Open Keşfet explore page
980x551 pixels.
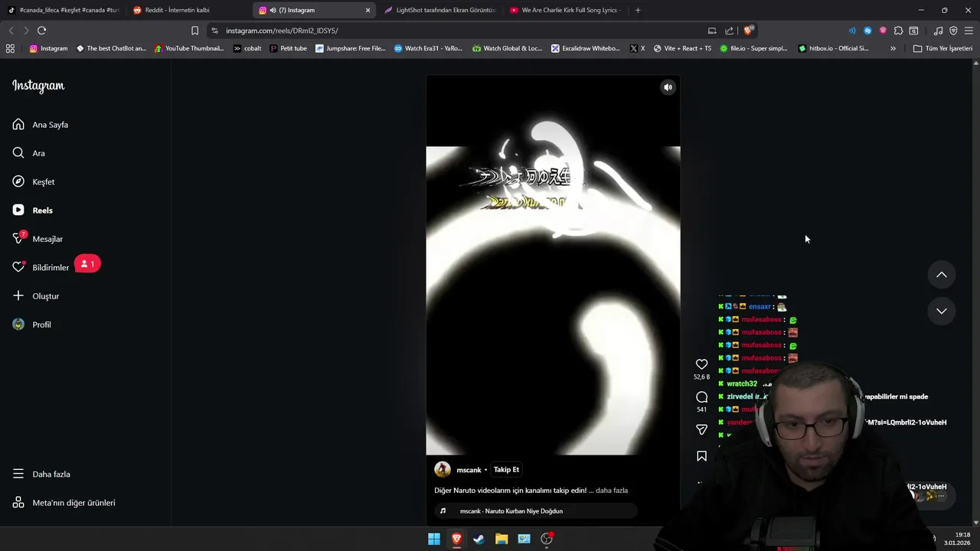[33, 182]
